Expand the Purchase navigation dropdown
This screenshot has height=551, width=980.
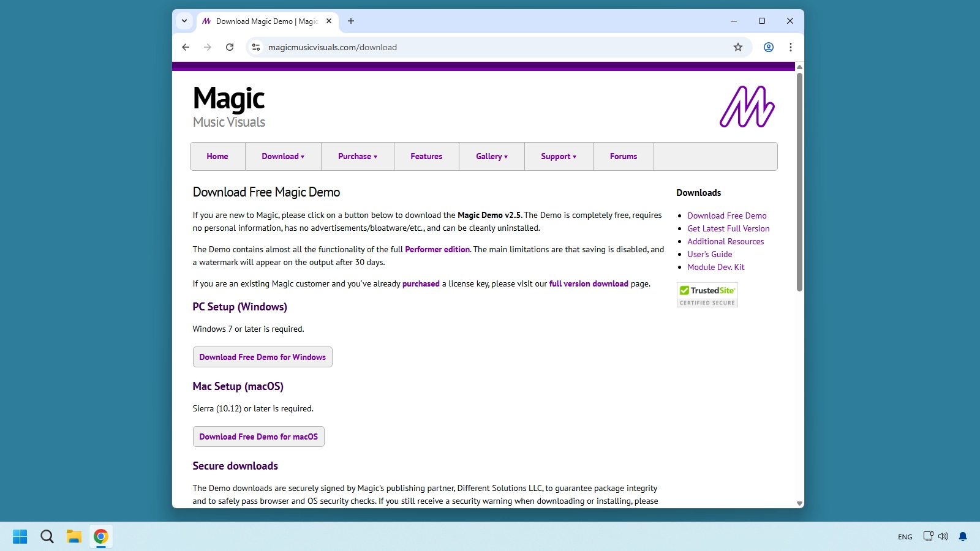[358, 157]
